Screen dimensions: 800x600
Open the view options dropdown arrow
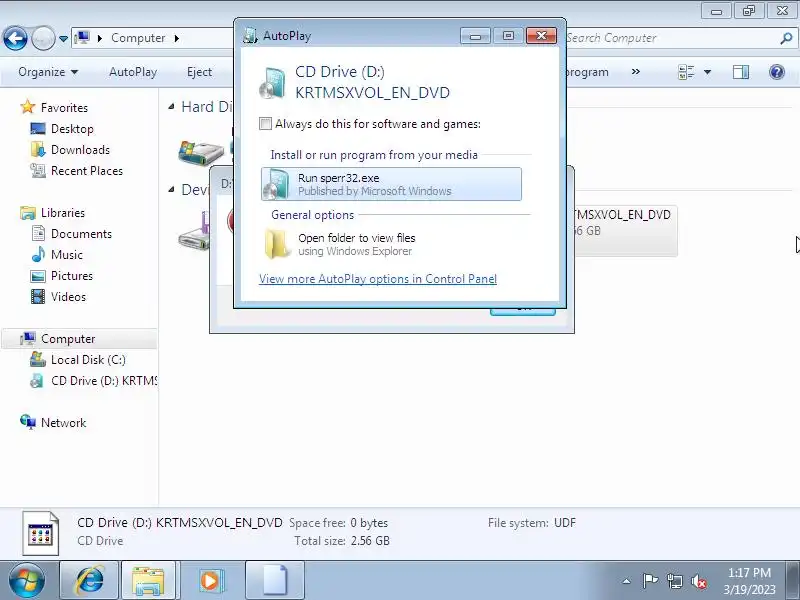pyautogui.click(x=707, y=72)
